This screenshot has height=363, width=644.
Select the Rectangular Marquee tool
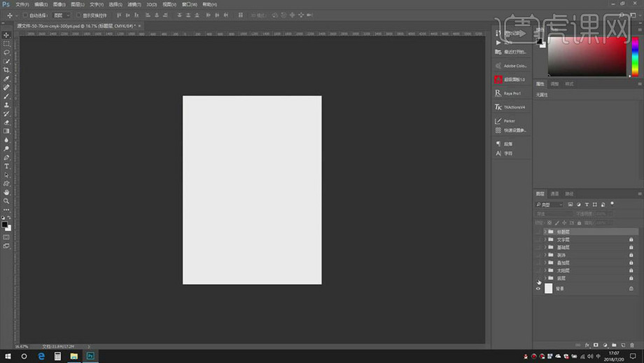point(6,43)
